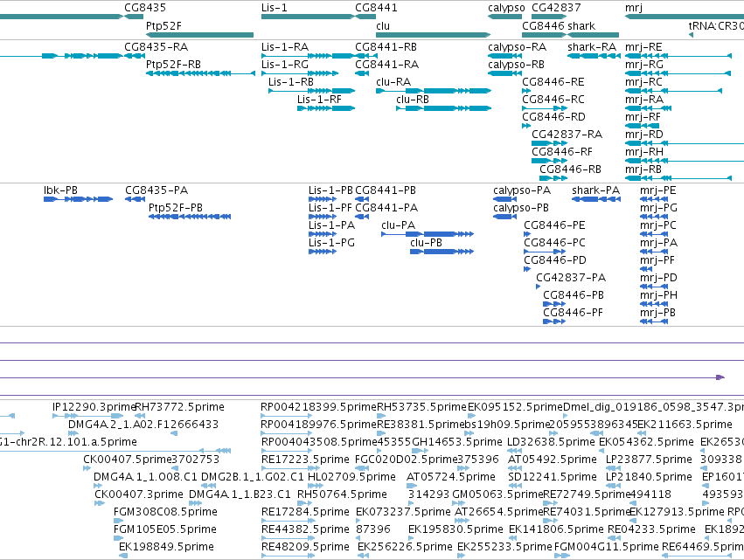Select protein CG8441-PB

(x=362, y=199)
